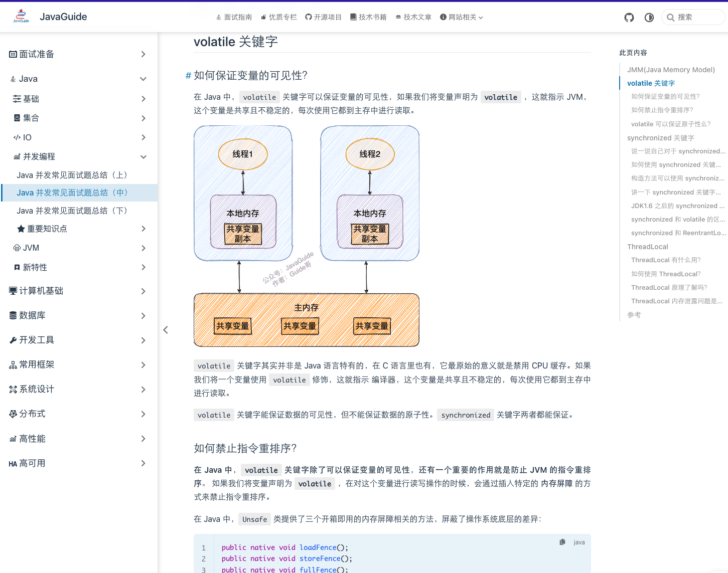Collapse the sidebar with the arrow handle
Screen dimensions: 728x573
coord(166,330)
